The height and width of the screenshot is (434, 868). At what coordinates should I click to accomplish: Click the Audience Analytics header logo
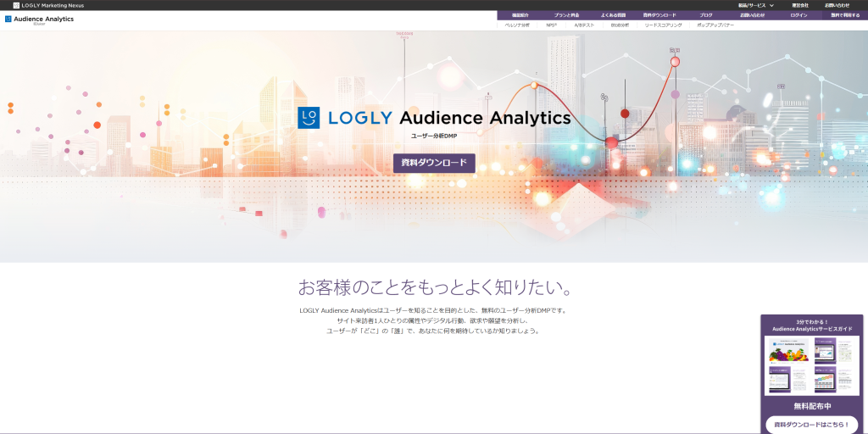[x=39, y=19]
